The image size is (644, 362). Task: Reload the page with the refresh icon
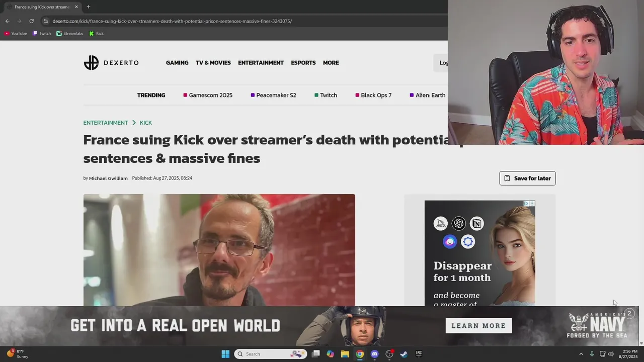pyautogui.click(x=31, y=21)
